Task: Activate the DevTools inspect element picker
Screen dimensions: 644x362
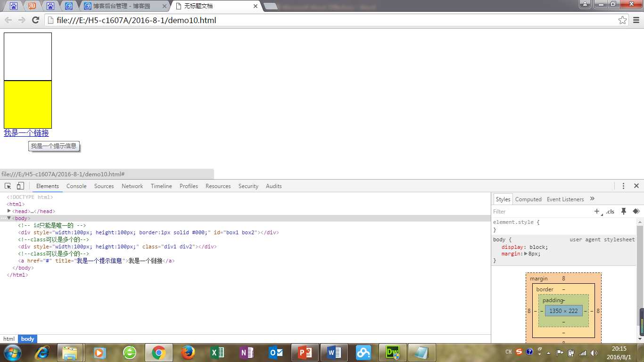Action: point(8,186)
